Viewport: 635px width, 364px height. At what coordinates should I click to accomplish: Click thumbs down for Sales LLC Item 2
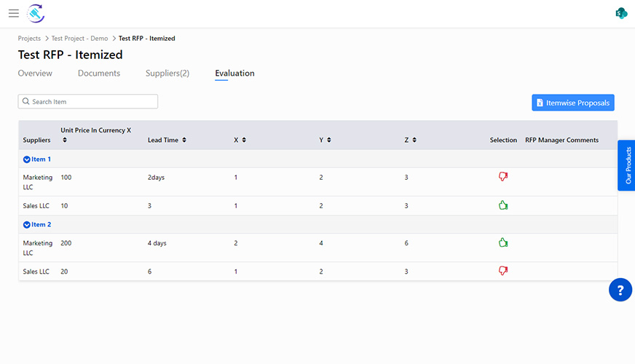(x=502, y=271)
